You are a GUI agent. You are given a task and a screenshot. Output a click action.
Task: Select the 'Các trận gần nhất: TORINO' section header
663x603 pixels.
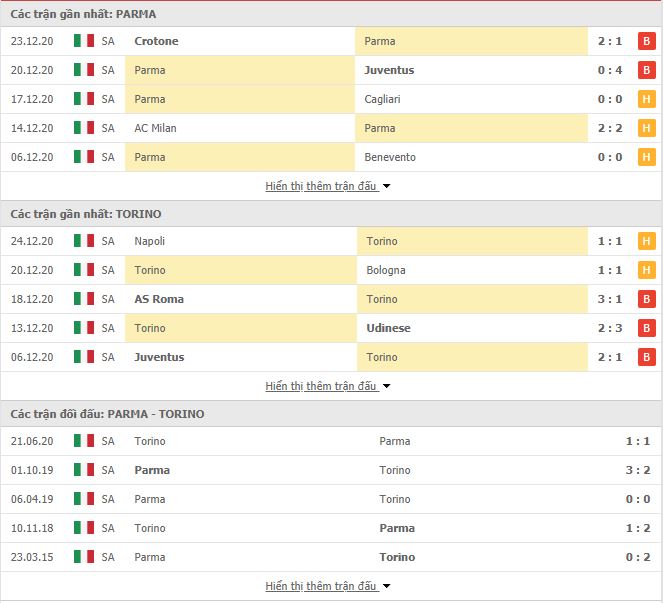[86, 214]
